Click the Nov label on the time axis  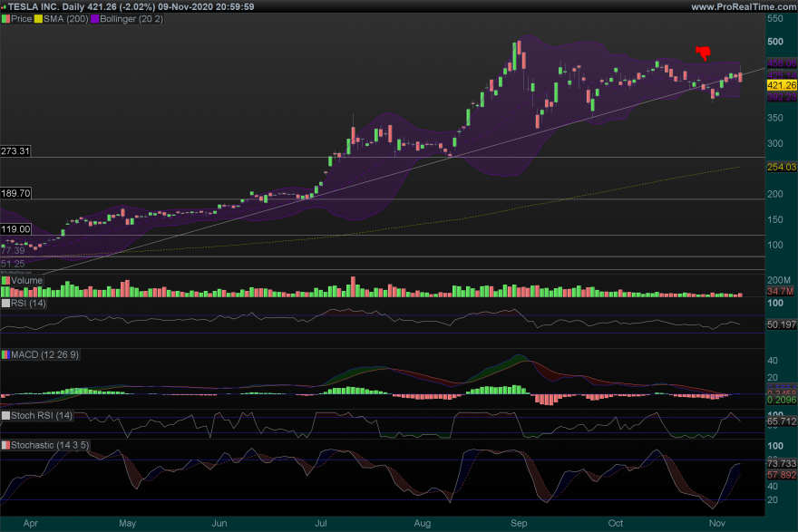[x=717, y=523]
